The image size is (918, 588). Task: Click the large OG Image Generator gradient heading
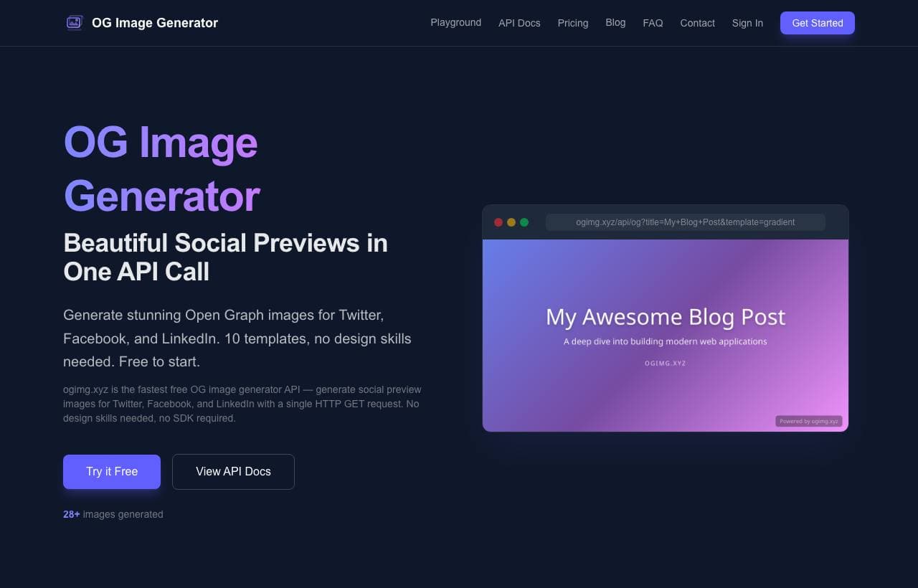(161, 169)
